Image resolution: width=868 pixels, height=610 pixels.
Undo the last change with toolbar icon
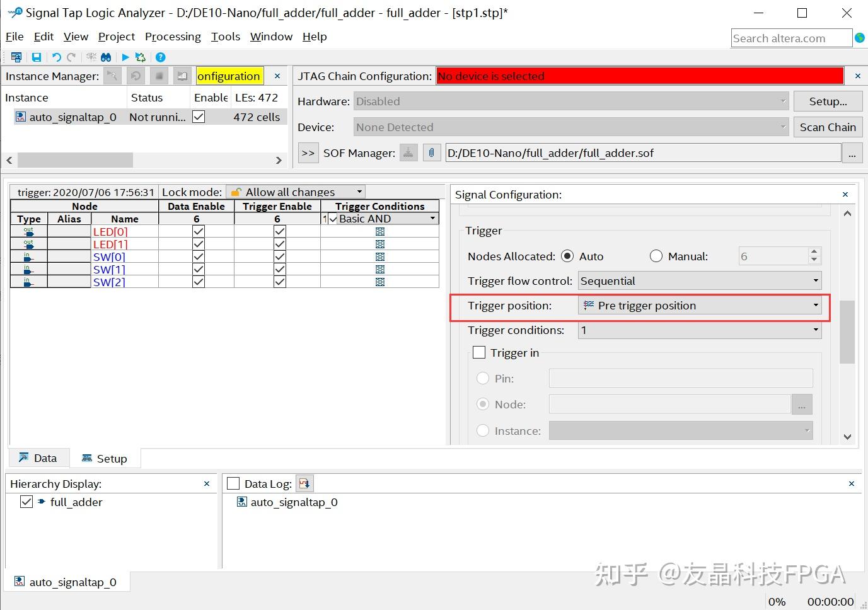coord(56,57)
